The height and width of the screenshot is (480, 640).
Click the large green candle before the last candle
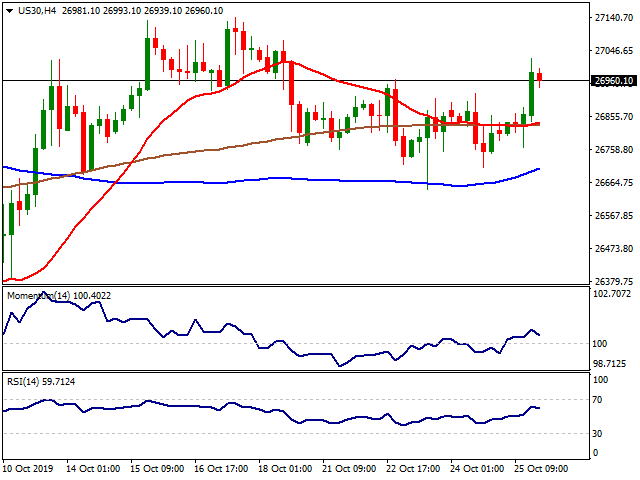tap(531, 94)
